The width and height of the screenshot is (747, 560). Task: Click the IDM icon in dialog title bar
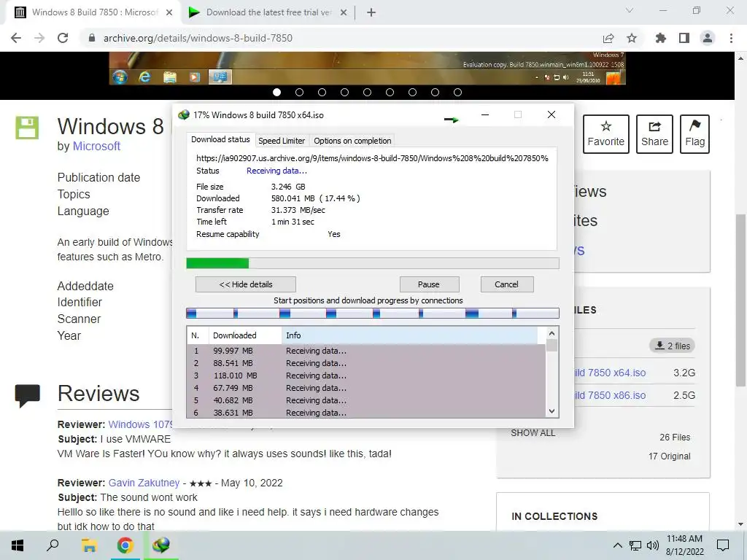point(183,114)
